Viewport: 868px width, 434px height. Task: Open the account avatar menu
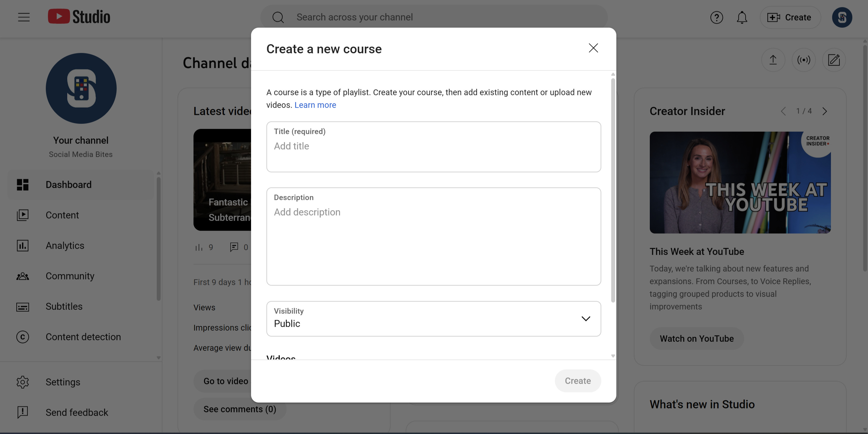[842, 17]
